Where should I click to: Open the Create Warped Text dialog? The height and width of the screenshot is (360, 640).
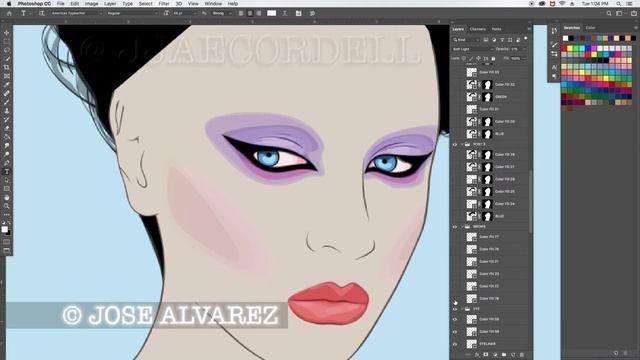[x=284, y=13]
